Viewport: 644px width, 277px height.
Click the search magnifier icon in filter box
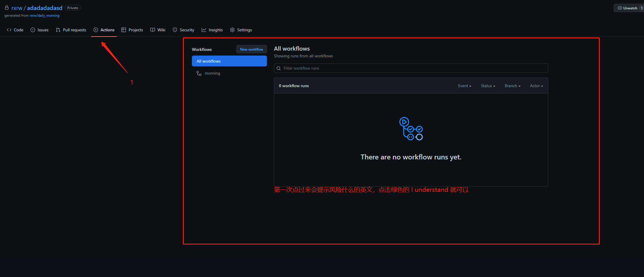pyautogui.click(x=279, y=68)
